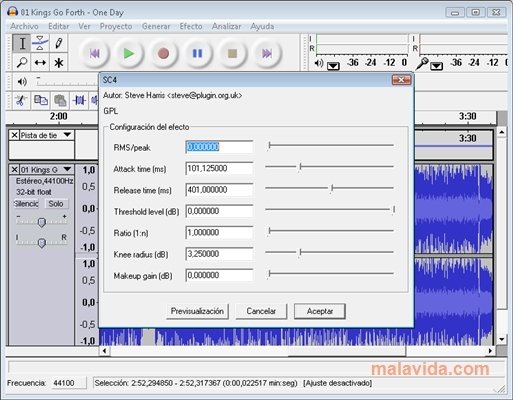
Task: Click the horizontal scrollbar right arrow
Action: 490,351
